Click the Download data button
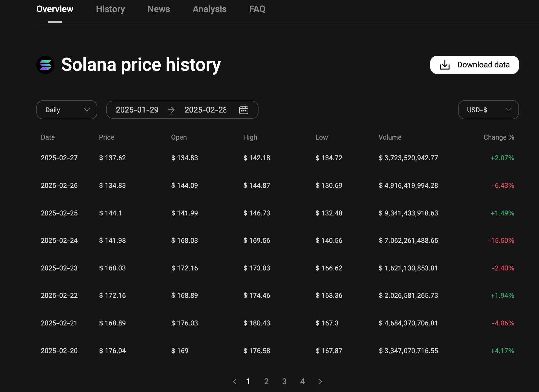 coord(474,65)
